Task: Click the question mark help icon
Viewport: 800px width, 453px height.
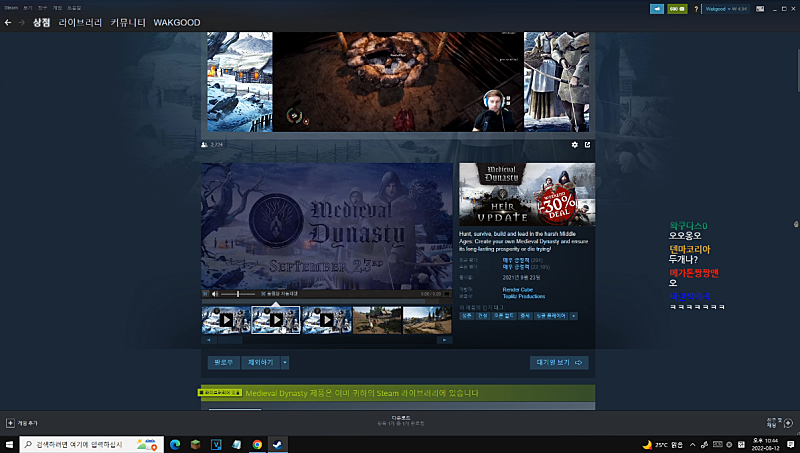Action: 696,9
